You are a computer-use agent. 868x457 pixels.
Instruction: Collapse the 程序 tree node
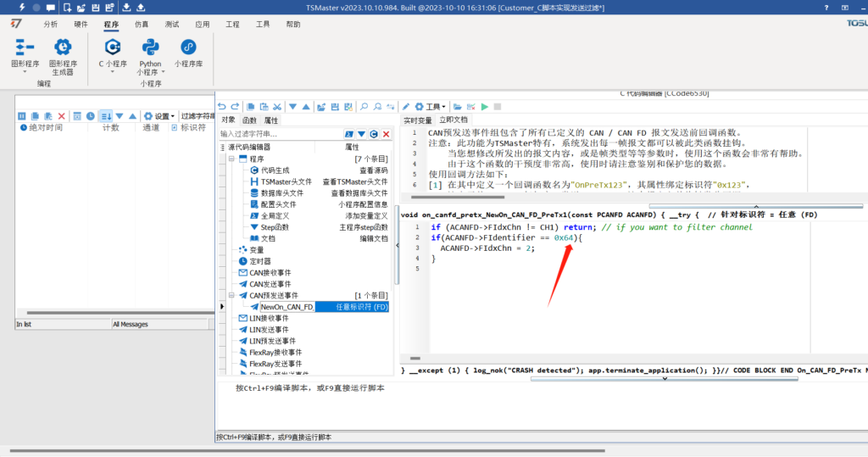[232, 159]
